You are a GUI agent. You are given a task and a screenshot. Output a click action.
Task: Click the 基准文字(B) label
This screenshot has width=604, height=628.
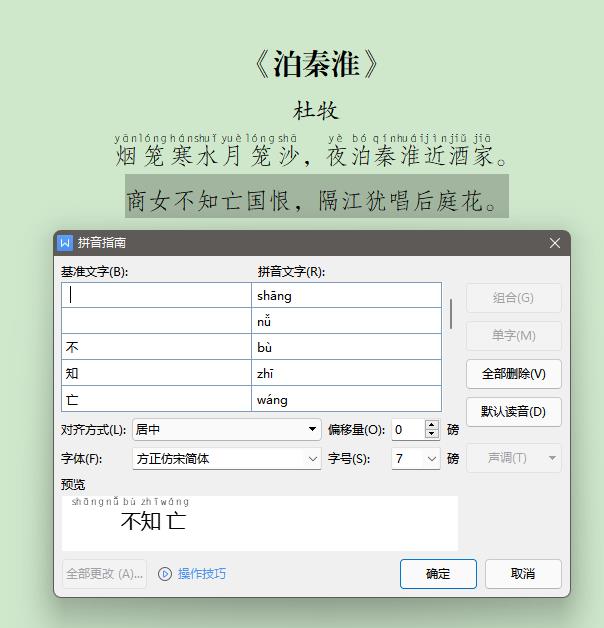point(95,272)
